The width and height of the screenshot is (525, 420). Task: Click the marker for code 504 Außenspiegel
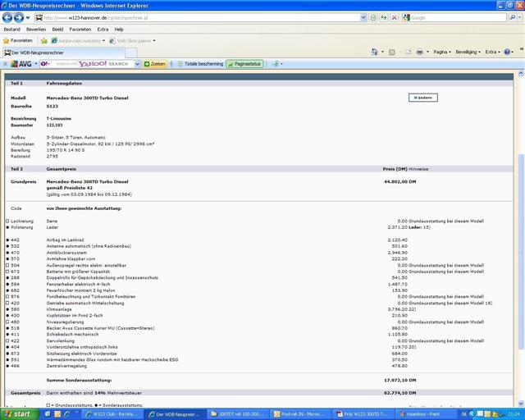coord(7,265)
